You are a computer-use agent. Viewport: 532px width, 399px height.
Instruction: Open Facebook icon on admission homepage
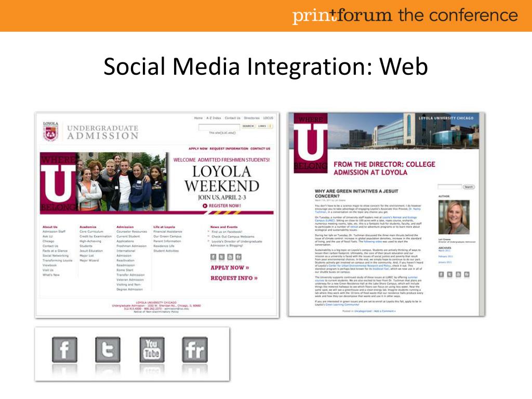[213, 257]
